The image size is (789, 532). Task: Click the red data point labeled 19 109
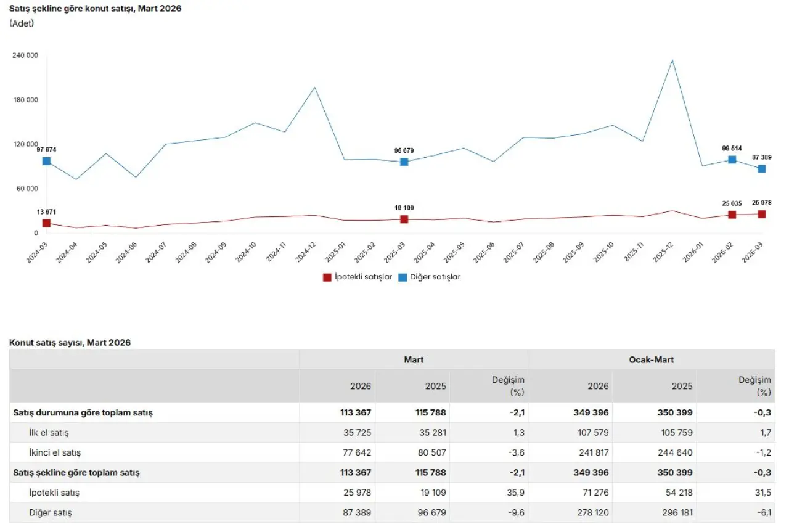(404, 219)
